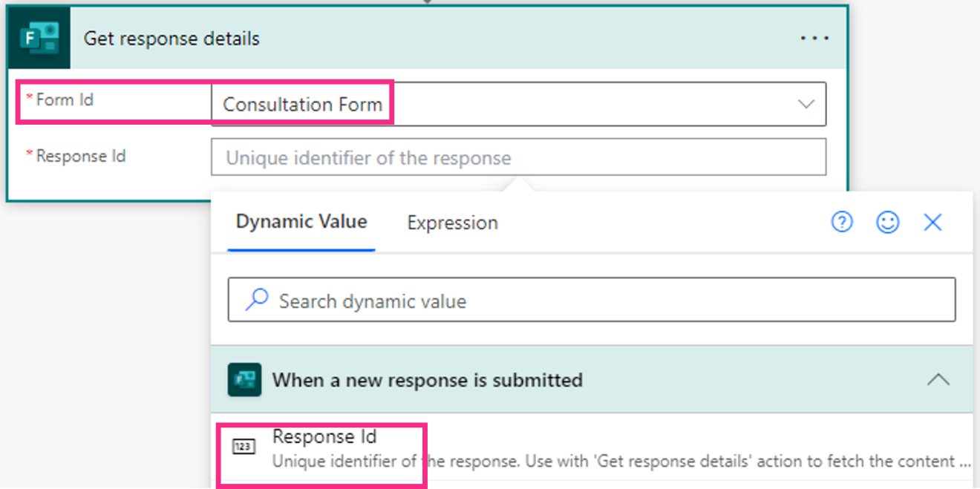This screenshot has height=489, width=980.
Task: Click the 'Get response details' action header
Action: [x=171, y=38]
